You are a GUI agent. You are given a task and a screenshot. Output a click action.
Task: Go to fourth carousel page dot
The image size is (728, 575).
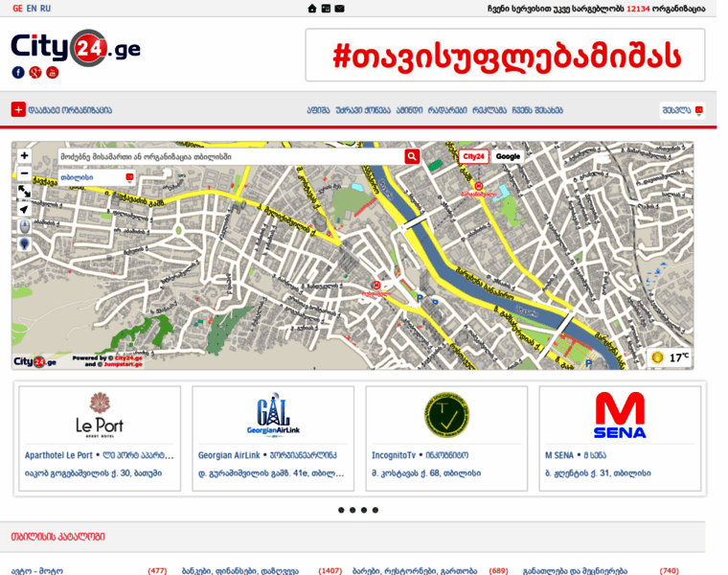coord(375,510)
